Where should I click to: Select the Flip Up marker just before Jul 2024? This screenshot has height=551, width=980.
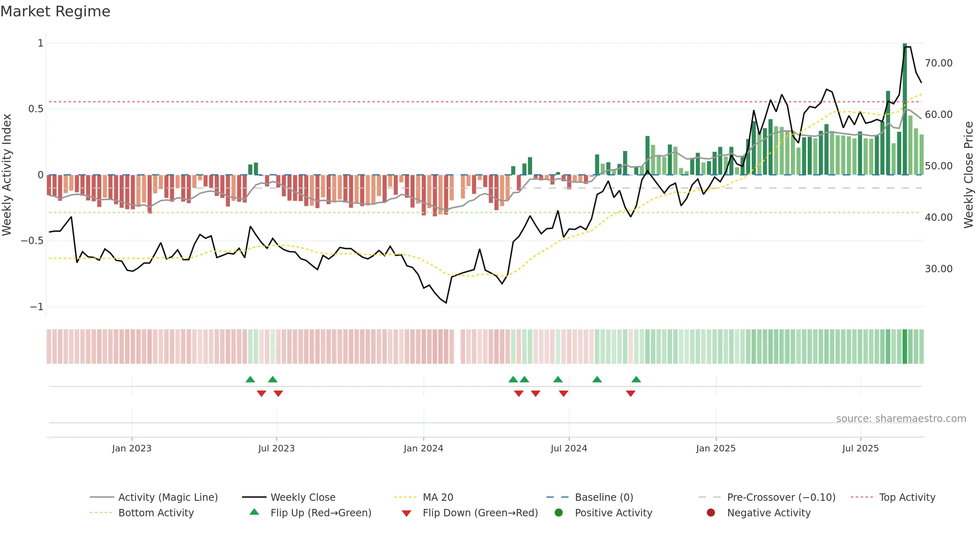point(558,380)
